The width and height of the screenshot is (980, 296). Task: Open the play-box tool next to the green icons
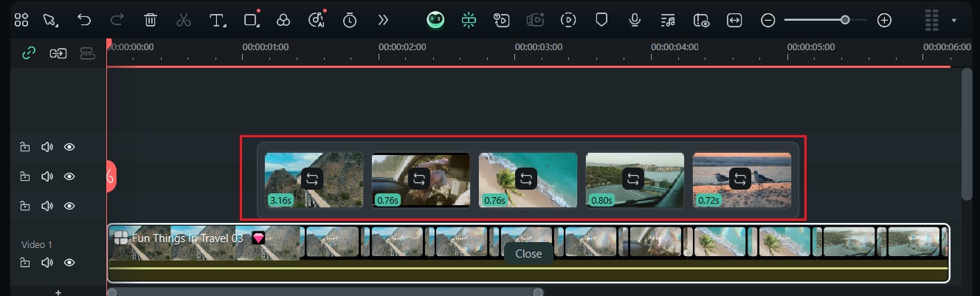point(502,21)
